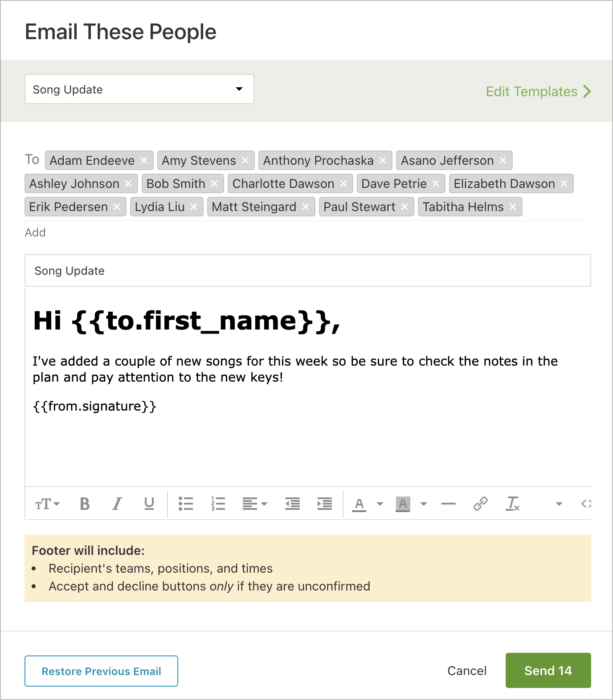Toggle underline formatting
613x700 pixels.
click(x=149, y=504)
